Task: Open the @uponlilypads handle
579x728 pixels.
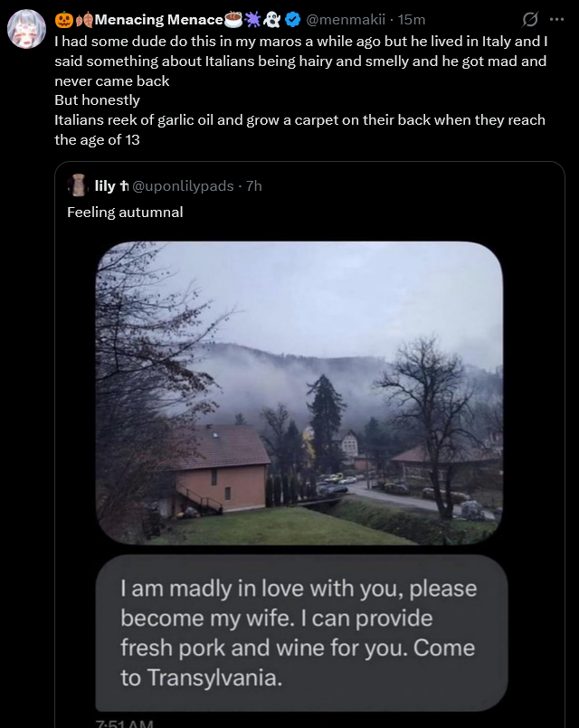Action: [x=183, y=185]
